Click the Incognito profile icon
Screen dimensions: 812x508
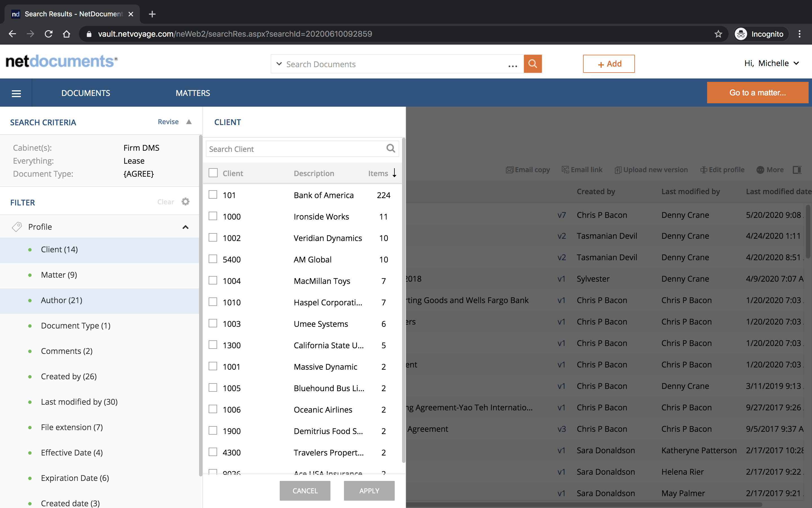pos(741,34)
